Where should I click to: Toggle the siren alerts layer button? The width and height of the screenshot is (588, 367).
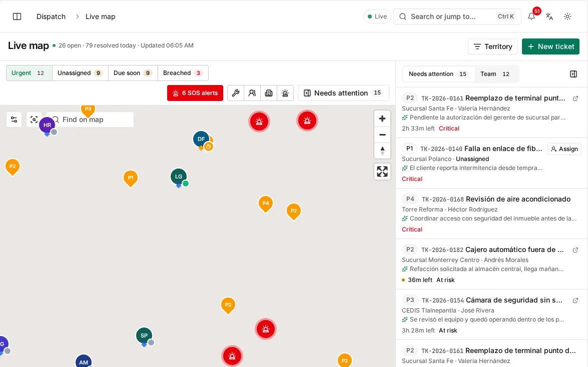click(285, 93)
